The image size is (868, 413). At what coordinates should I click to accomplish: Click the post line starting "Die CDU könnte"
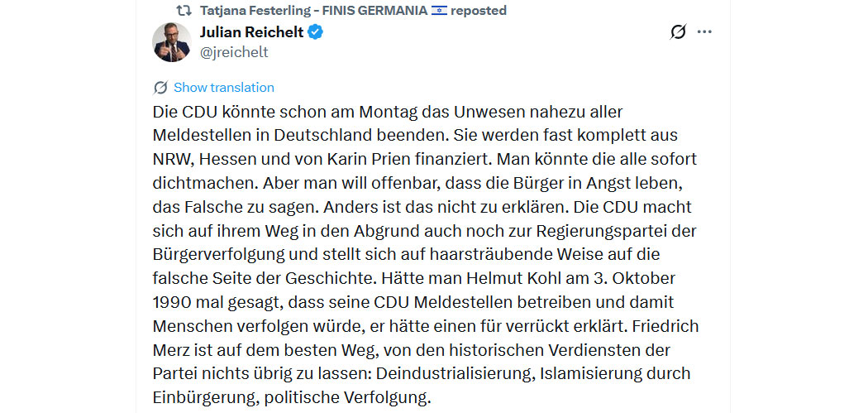tap(387, 111)
